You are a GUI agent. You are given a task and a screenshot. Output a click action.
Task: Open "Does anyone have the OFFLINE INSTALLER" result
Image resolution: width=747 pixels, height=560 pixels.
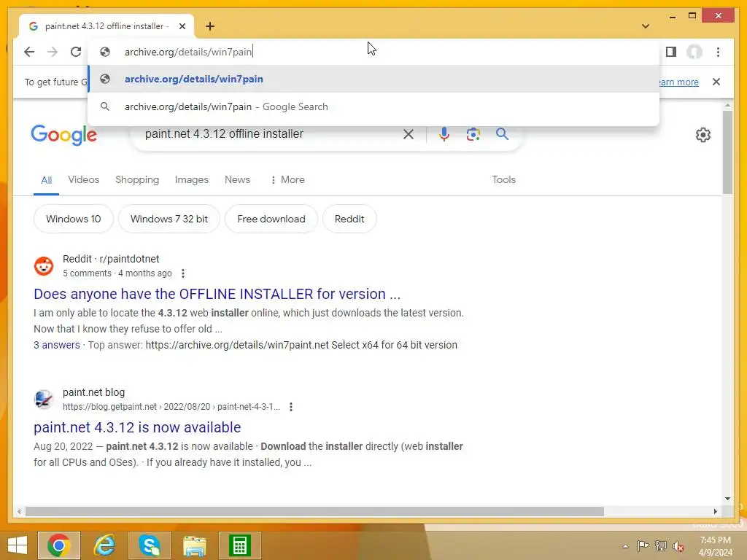217,294
